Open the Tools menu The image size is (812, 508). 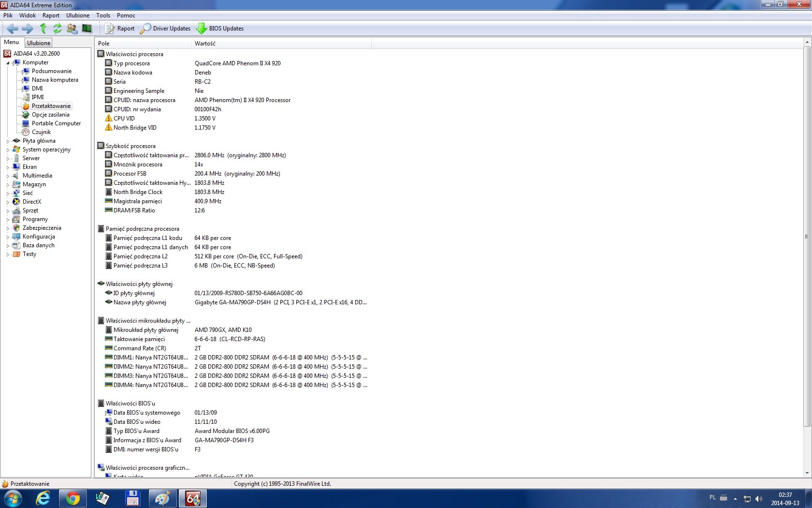pos(103,15)
